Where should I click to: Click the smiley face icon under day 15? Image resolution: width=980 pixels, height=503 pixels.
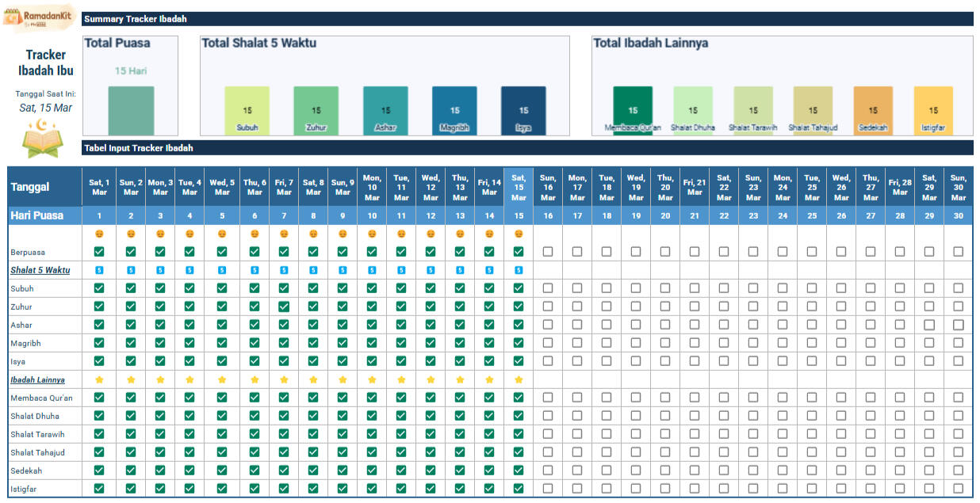[x=519, y=234]
